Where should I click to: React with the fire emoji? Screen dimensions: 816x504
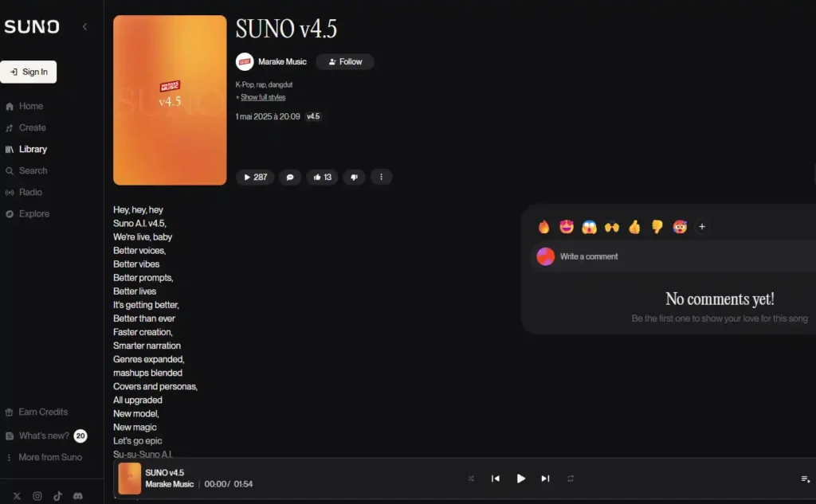(x=544, y=227)
